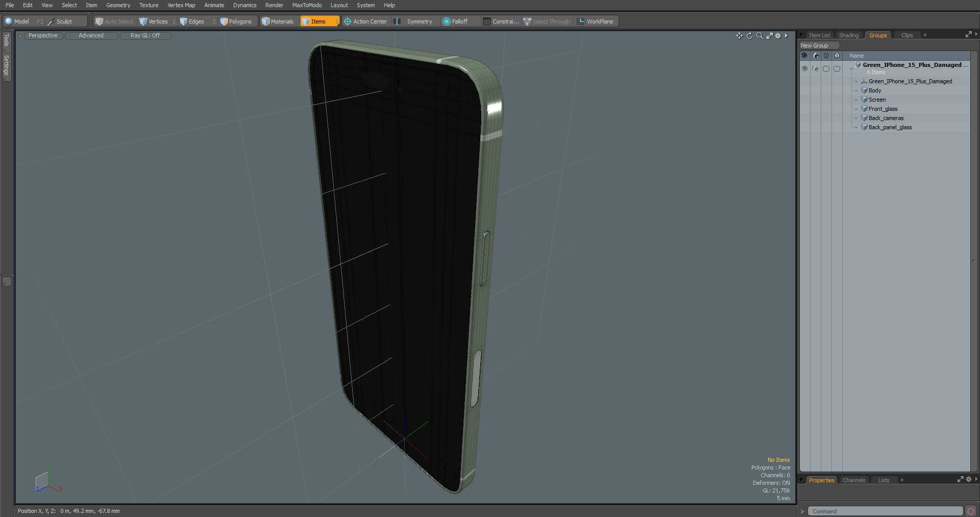Viewport: 980px width, 517px height.
Task: Open the Constraints menu
Action: click(x=501, y=21)
